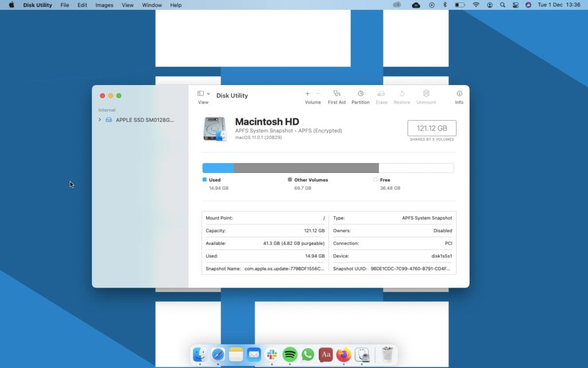Toggle the sidebar View icon
This screenshot has height=368, width=588.
(200, 94)
